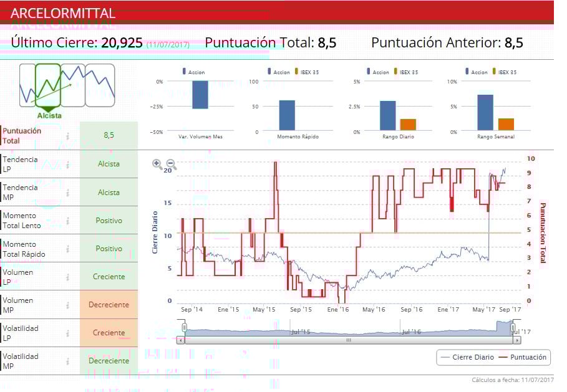Click the May '17 x-axis label
This screenshot has width=567, height=392.
point(484,310)
